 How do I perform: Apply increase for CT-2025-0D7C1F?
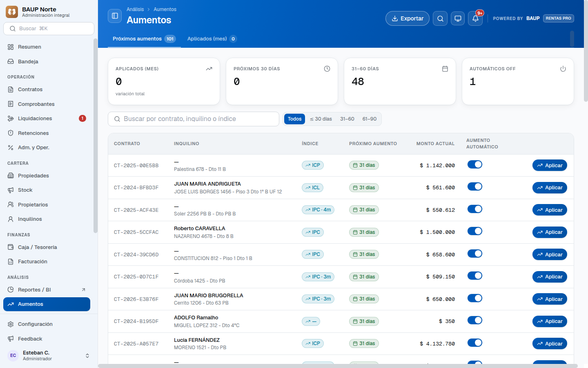point(550,277)
